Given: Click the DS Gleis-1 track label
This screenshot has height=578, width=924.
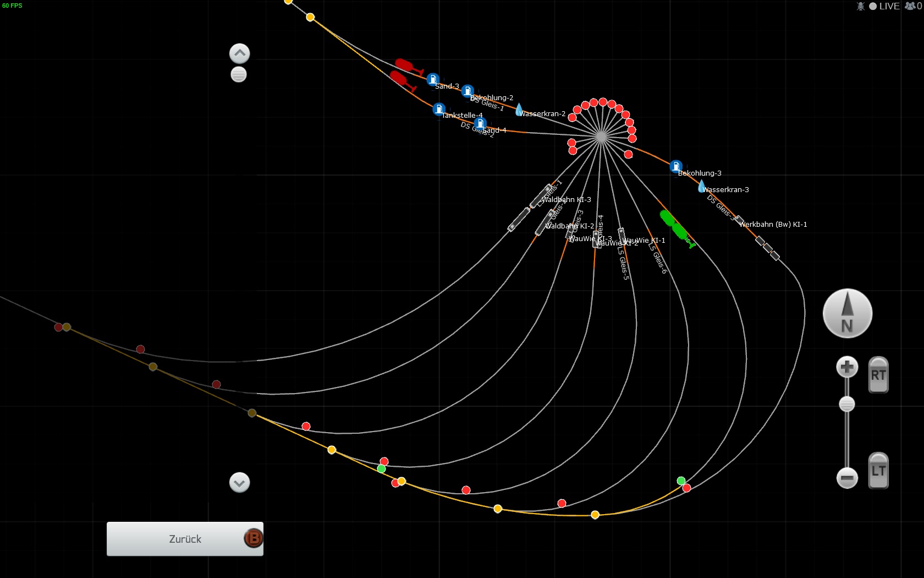Looking at the screenshot, I should pyautogui.click(x=487, y=103).
